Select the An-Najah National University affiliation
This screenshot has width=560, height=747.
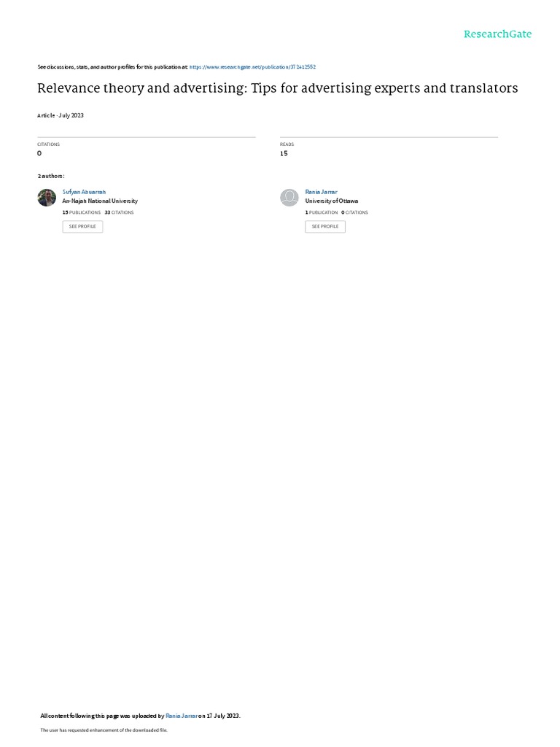pyautogui.click(x=100, y=201)
